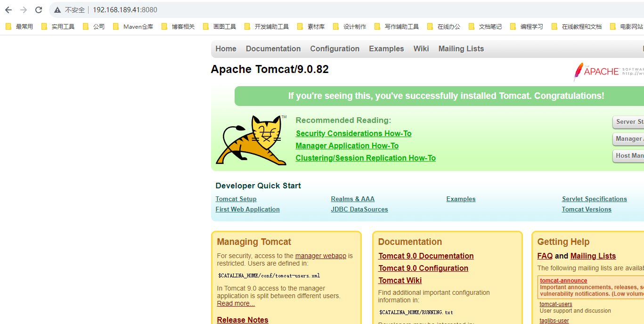This screenshot has height=324, width=644.
Task: Open the JDBC DataSources link
Action: point(359,209)
